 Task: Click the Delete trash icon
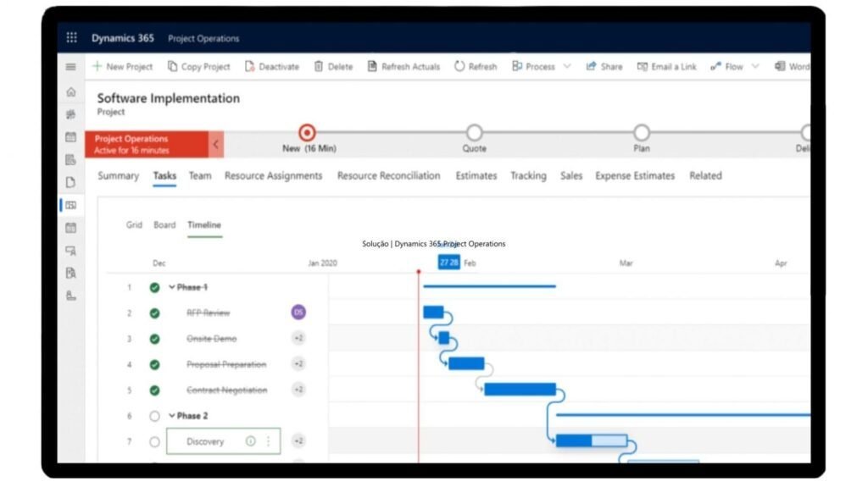319,66
